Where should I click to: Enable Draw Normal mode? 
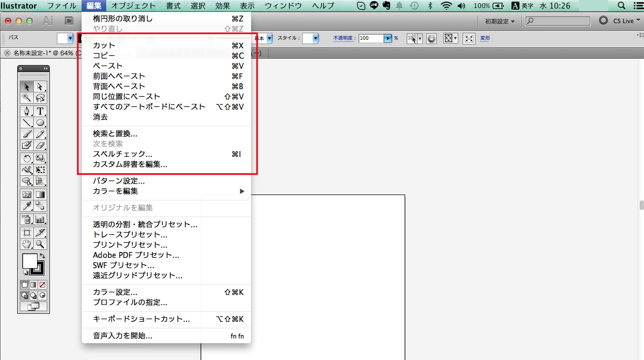pyautogui.click(x=25, y=296)
